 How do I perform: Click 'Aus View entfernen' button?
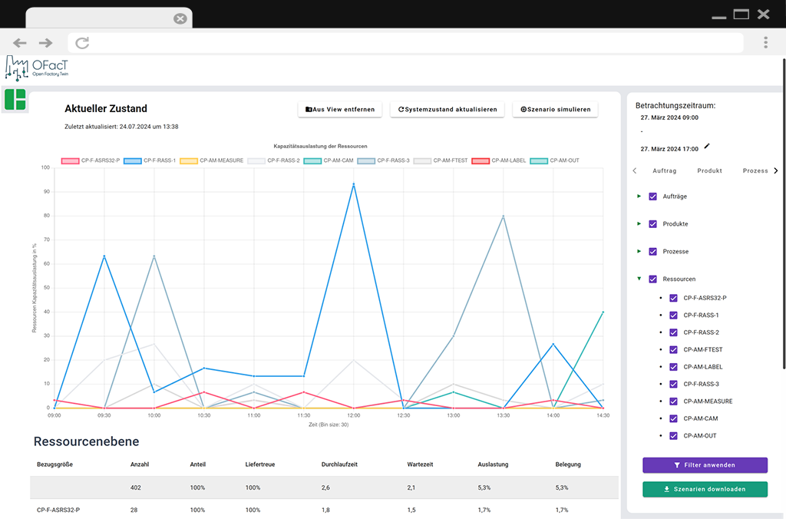click(x=340, y=109)
